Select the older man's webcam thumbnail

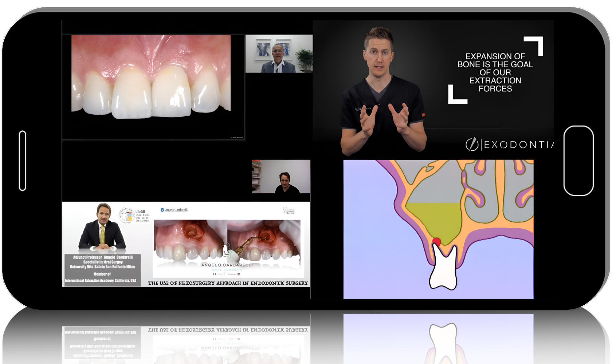click(279, 54)
